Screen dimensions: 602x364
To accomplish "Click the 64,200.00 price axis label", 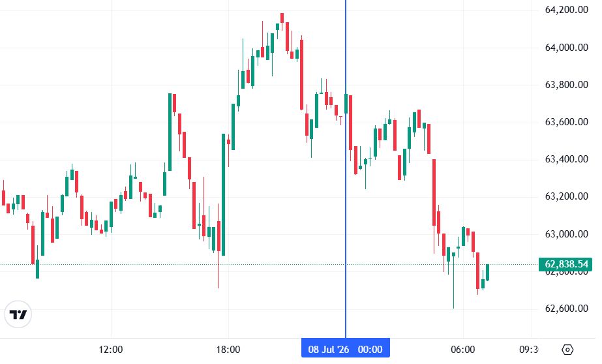I will 566,10.
